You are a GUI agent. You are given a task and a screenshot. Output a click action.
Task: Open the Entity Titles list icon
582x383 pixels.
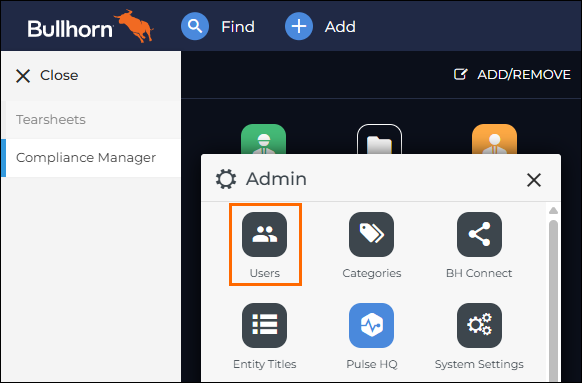(264, 325)
